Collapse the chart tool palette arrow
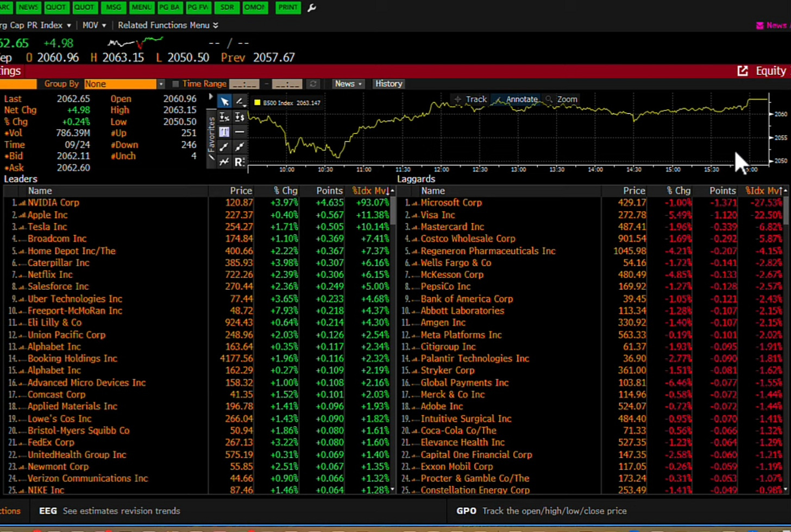 (x=211, y=97)
